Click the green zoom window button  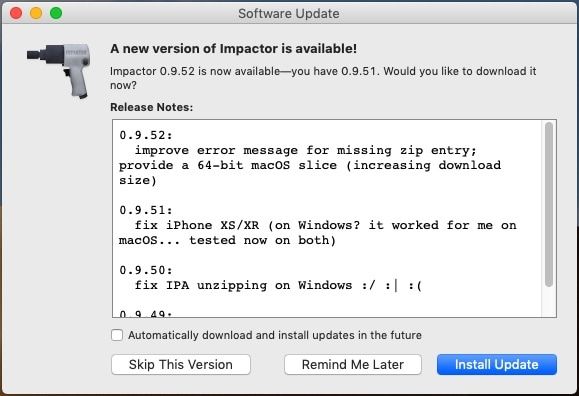point(56,13)
